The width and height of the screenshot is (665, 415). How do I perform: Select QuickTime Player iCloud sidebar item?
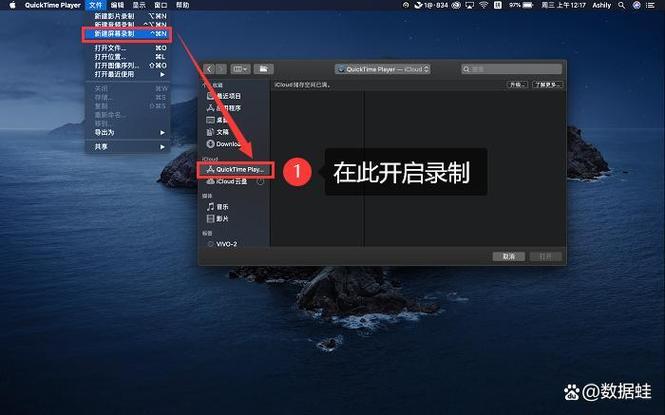click(x=235, y=170)
